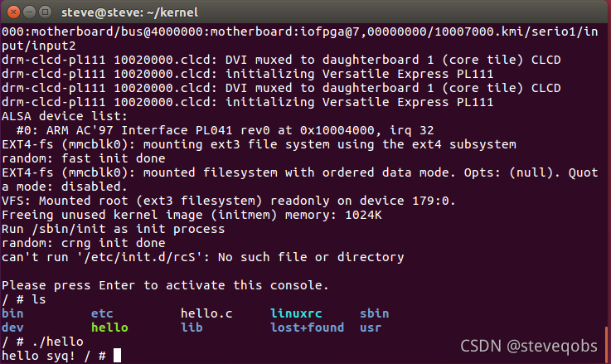Click the 'Please press Enter' console message
Image resolution: width=611 pixels, height=364 pixels.
[165, 285]
